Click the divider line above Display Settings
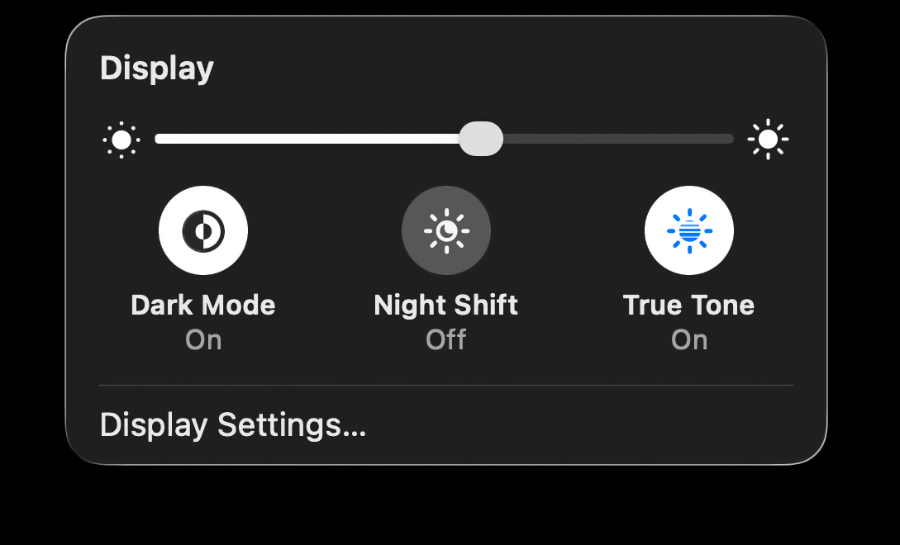 446,385
